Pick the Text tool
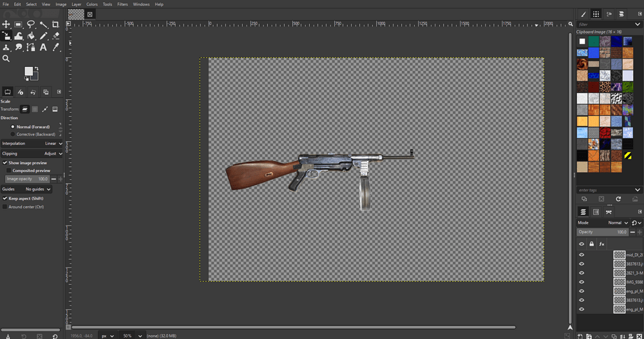 tap(43, 47)
